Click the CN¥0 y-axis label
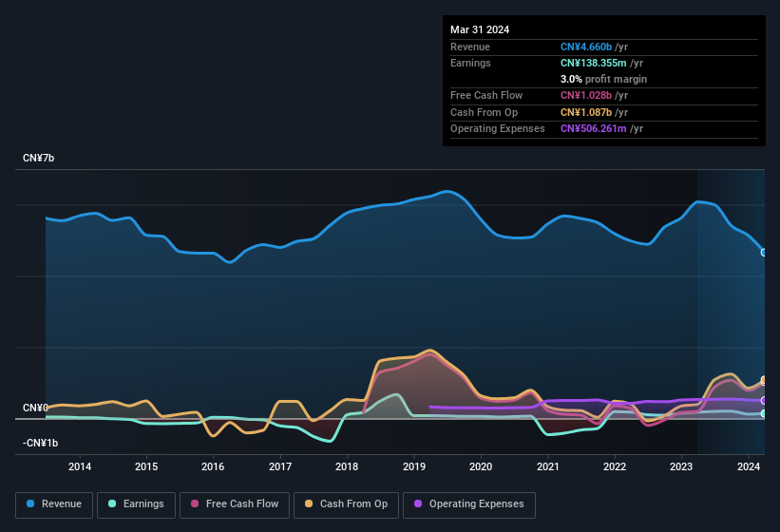 (35, 408)
